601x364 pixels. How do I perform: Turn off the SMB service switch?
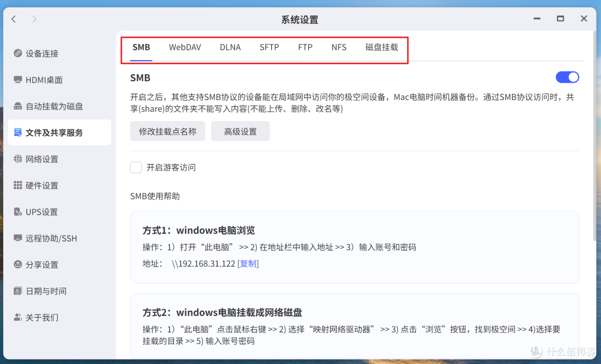pyautogui.click(x=567, y=77)
